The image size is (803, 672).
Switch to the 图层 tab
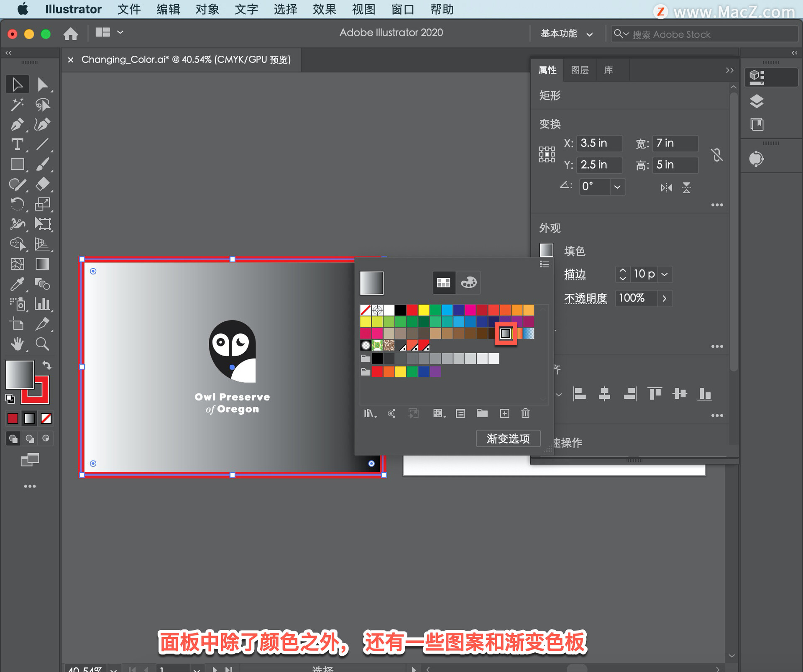pyautogui.click(x=580, y=70)
